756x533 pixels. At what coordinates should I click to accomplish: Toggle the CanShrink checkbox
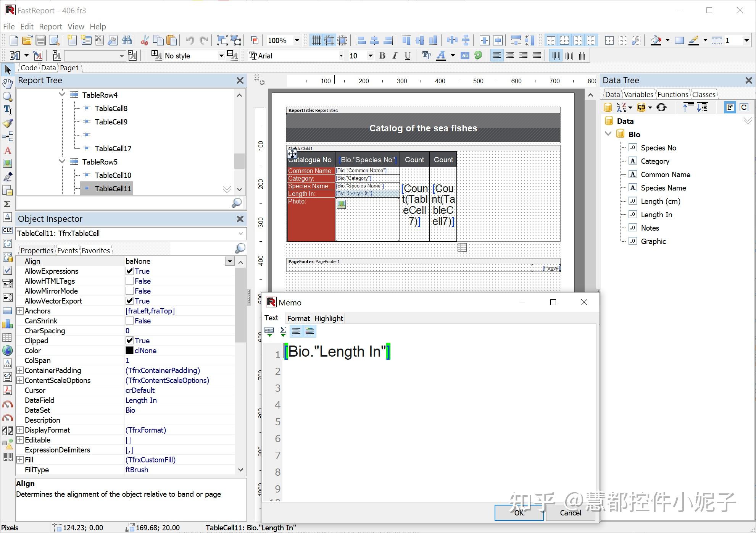click(129, 321)
